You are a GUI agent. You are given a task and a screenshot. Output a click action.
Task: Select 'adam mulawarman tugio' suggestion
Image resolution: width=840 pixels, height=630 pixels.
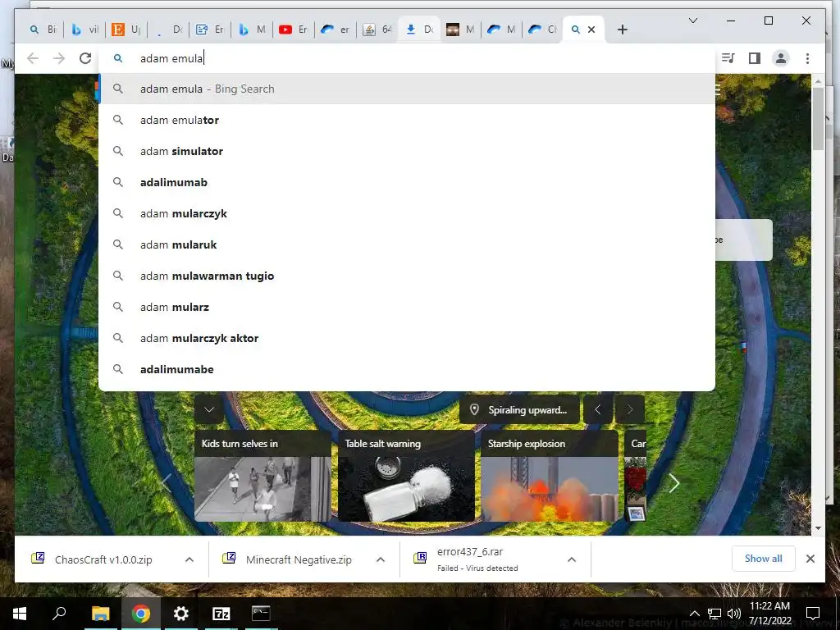pos(407,276)
